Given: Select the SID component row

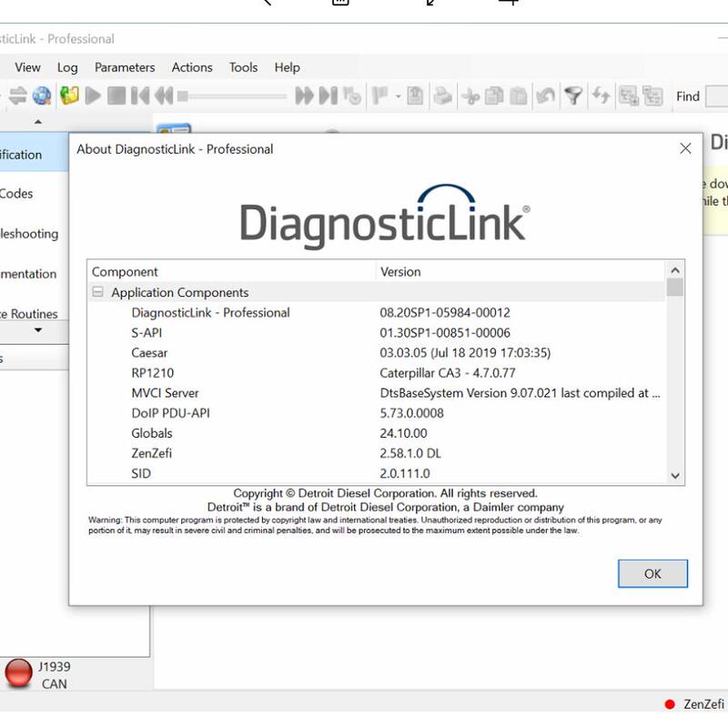Looking at the screenshot, I should pyautogui.click(x=376, y=473).
